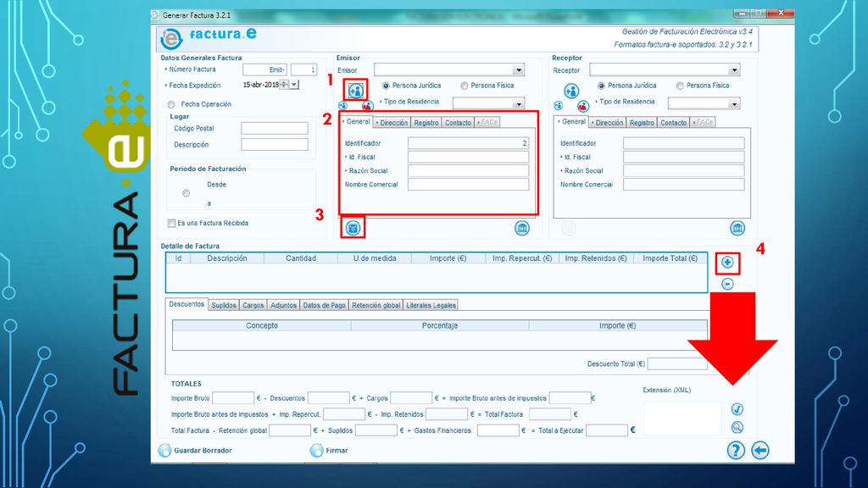
Task: Open the Suplidos tab
Action: 224,305
